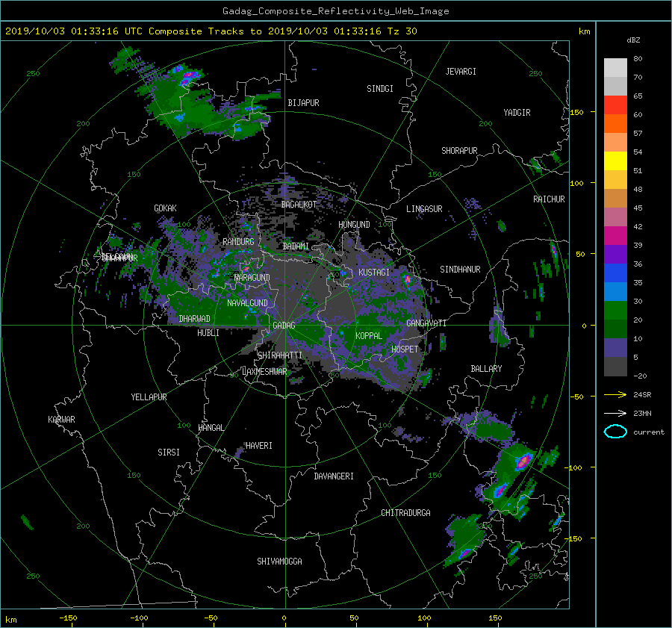Click the 24SR legend text
The width and height of the screenshot is (672, 628).
[642, 395]
